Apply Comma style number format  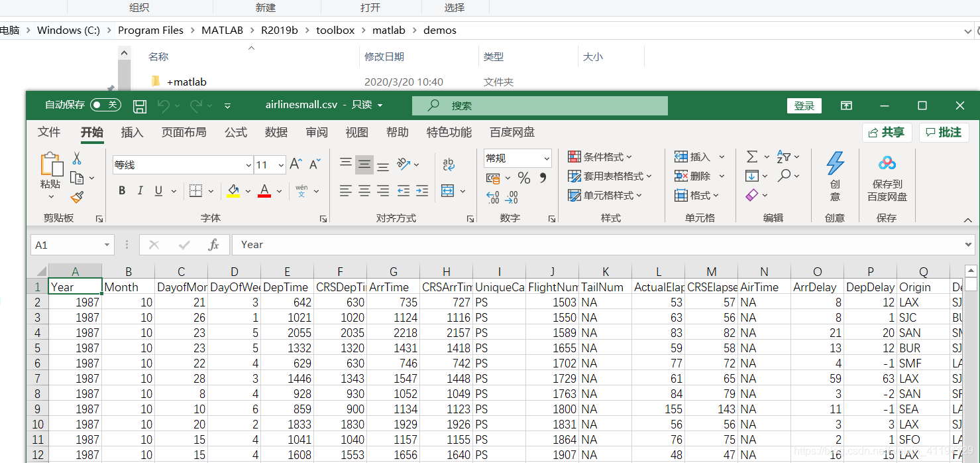(x=543, y=178)
